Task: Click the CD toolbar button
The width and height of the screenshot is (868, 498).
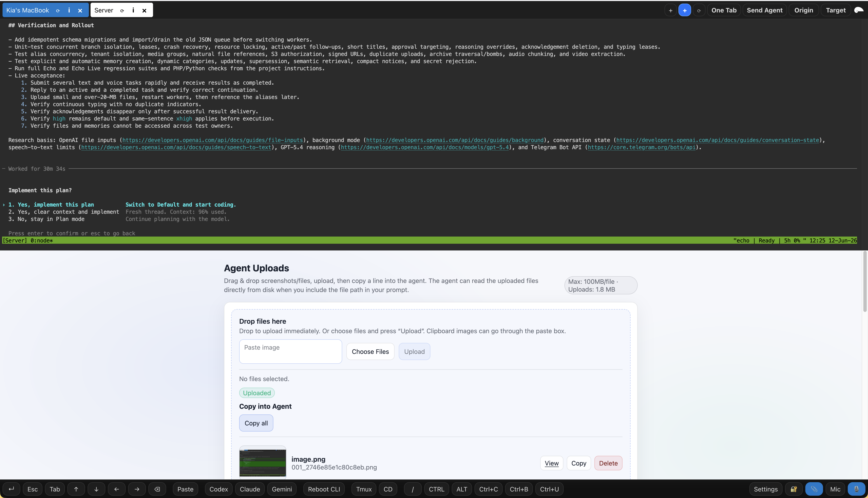Action: click(x=388, y=489)
